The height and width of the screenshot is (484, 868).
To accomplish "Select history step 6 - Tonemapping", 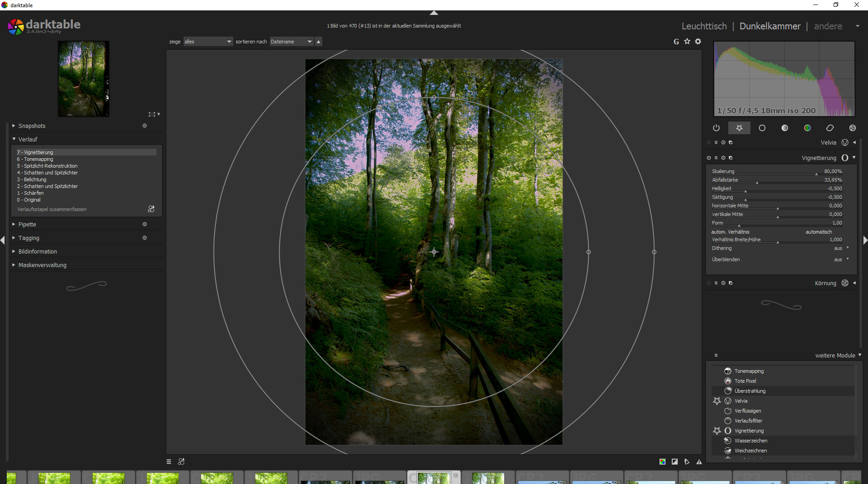I will click(86, 159).
